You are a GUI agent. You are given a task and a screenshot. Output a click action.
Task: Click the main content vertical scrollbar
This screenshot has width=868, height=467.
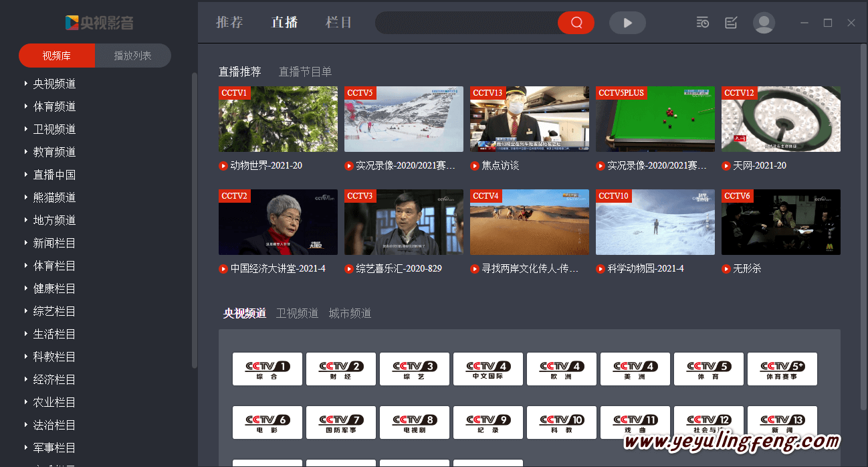pyautogui.click(x=864, y=227)
